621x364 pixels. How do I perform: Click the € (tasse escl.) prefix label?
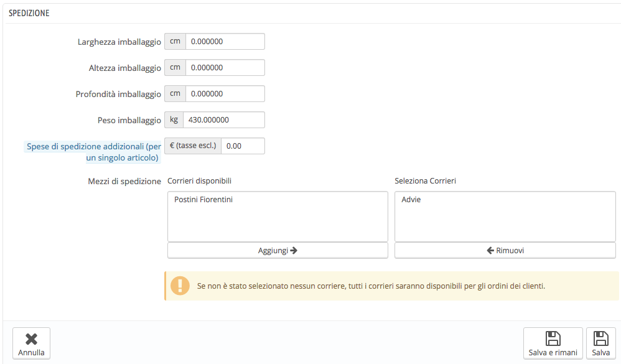coord(193,146)
